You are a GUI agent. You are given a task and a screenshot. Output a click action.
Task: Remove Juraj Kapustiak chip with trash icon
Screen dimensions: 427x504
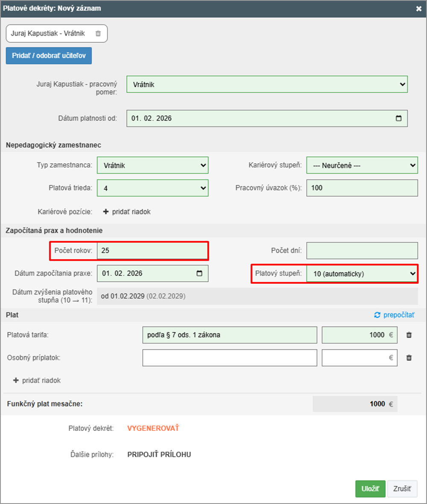[98, 33]
